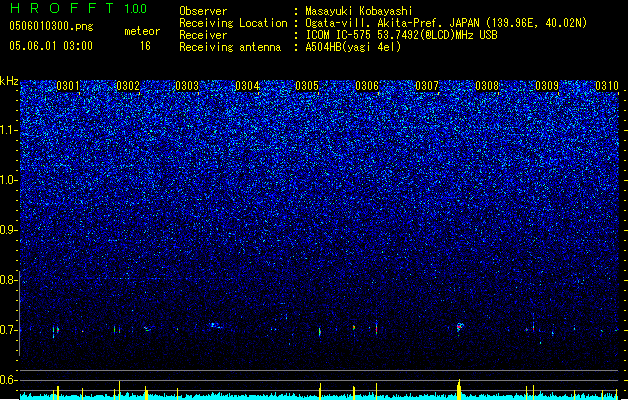Select the A504HB(yagi 4el) antenna text
This screenshot has height=400, width=629.
point(353,47)
